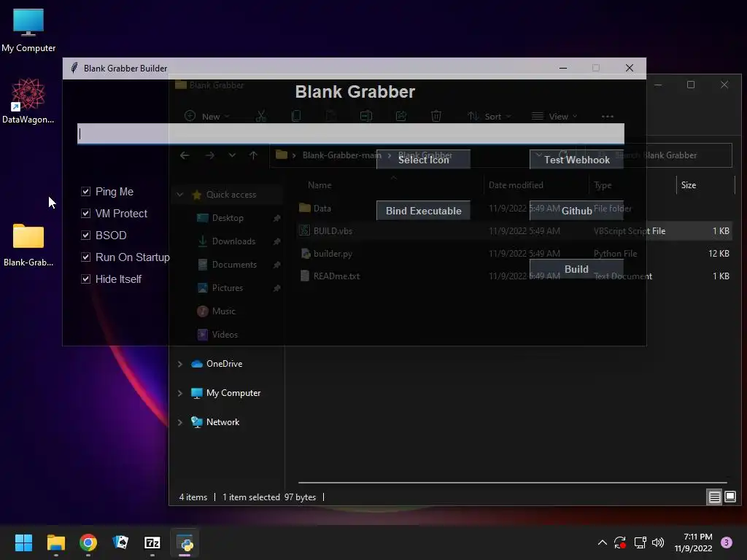Open the volume control tray icon

658,542
